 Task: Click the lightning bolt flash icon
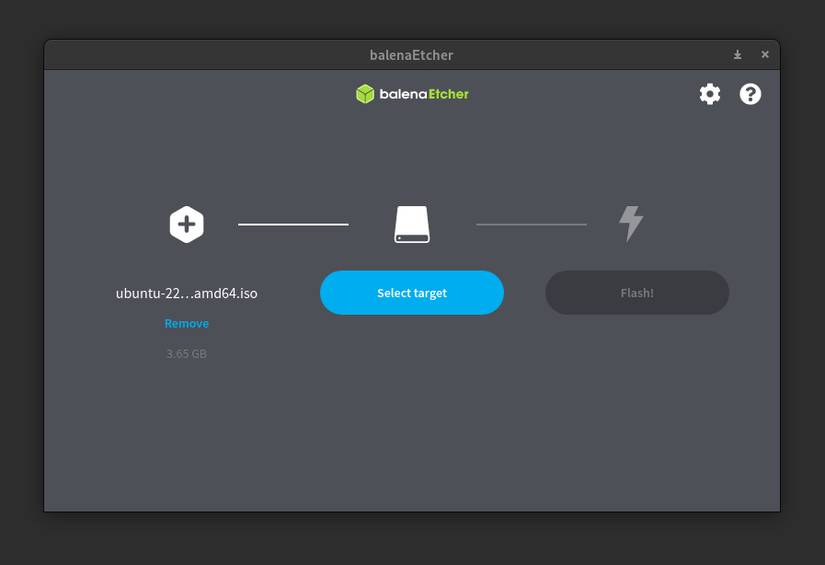tap(631, 224)
